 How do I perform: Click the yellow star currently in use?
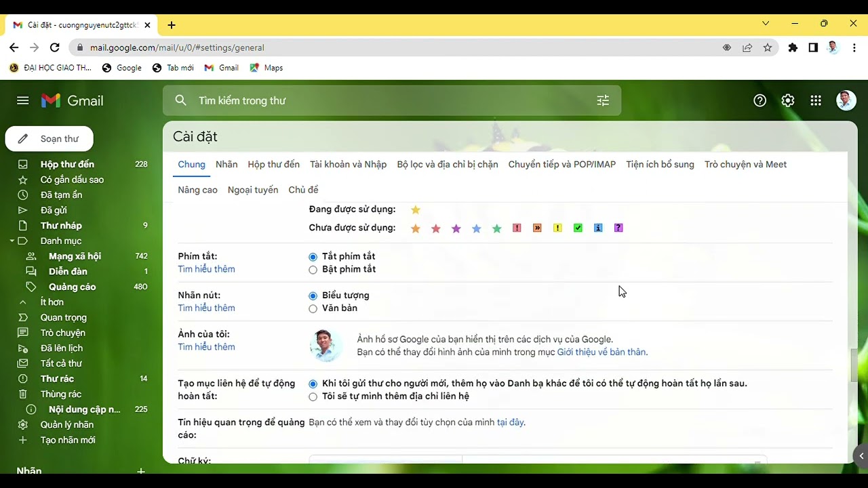coord(416,209)
